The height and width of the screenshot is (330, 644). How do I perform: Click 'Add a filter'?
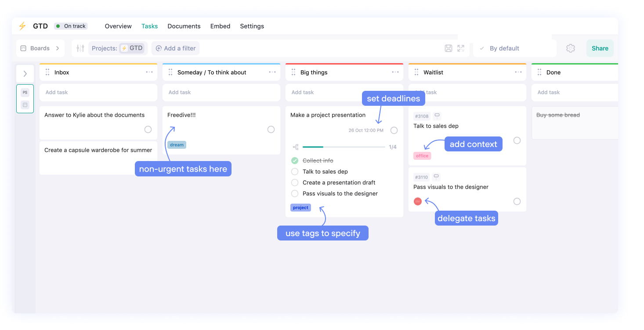click(x=175, y=48)
